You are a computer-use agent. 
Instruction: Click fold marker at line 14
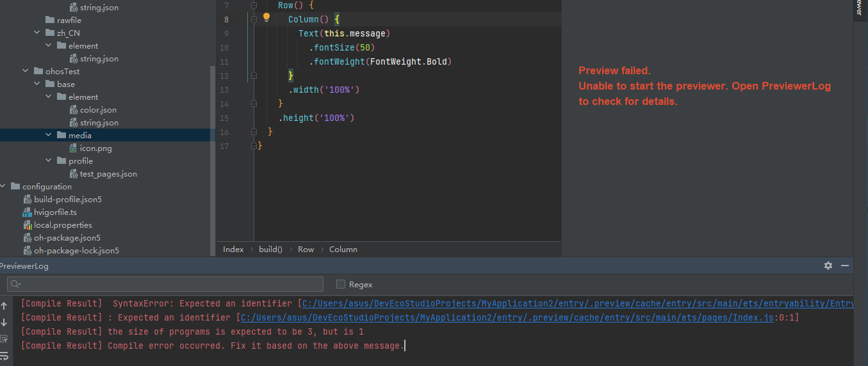(254, 104)
